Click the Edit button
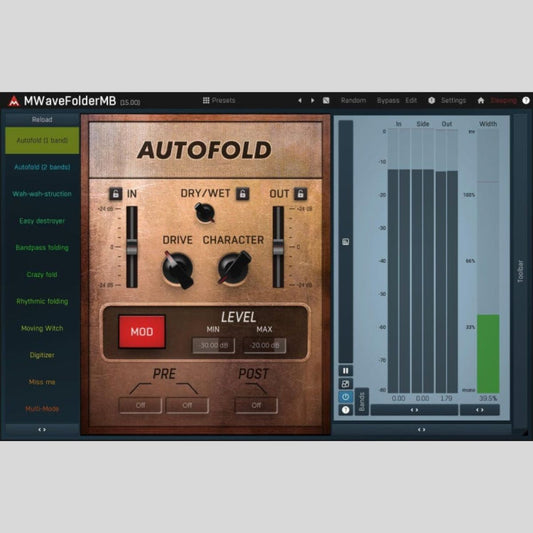This screenshot has width=533, height=533. (x=411, y=100)
